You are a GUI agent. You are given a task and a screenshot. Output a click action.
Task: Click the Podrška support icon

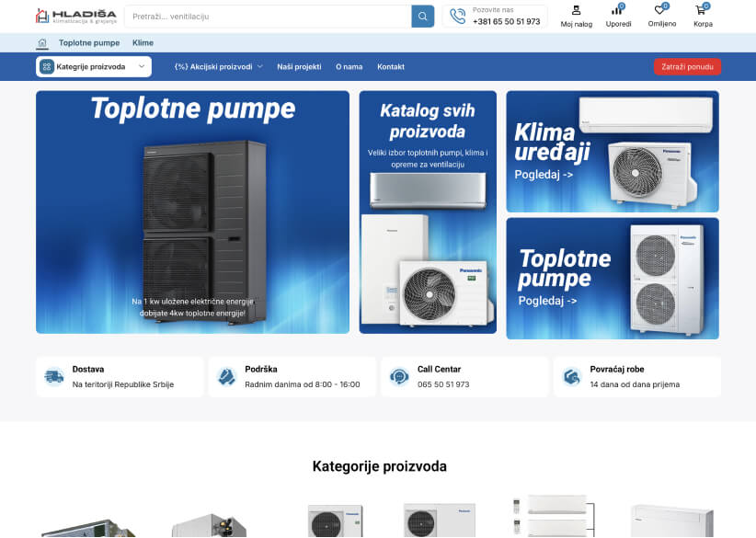(x=226, y=376)
